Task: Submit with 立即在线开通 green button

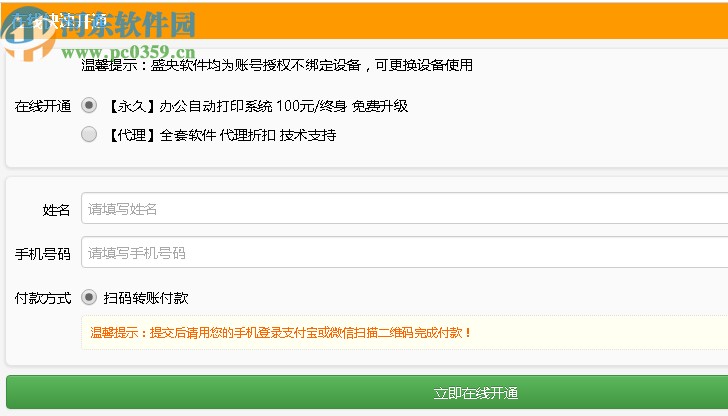Action: pos(367,393)
